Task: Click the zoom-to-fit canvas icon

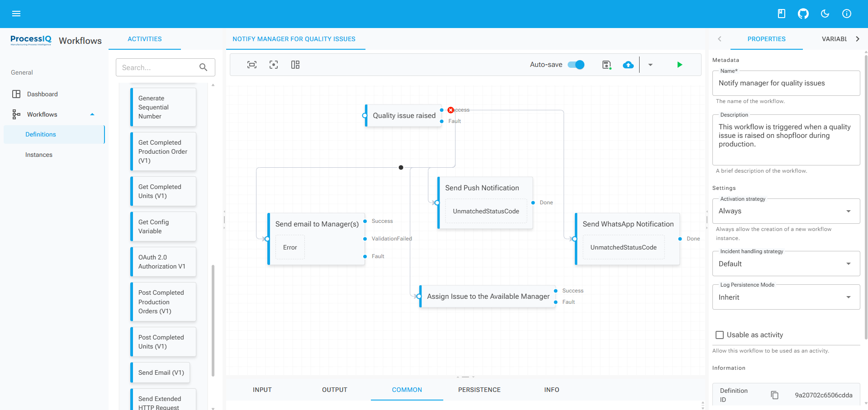Action: [252, 65]
